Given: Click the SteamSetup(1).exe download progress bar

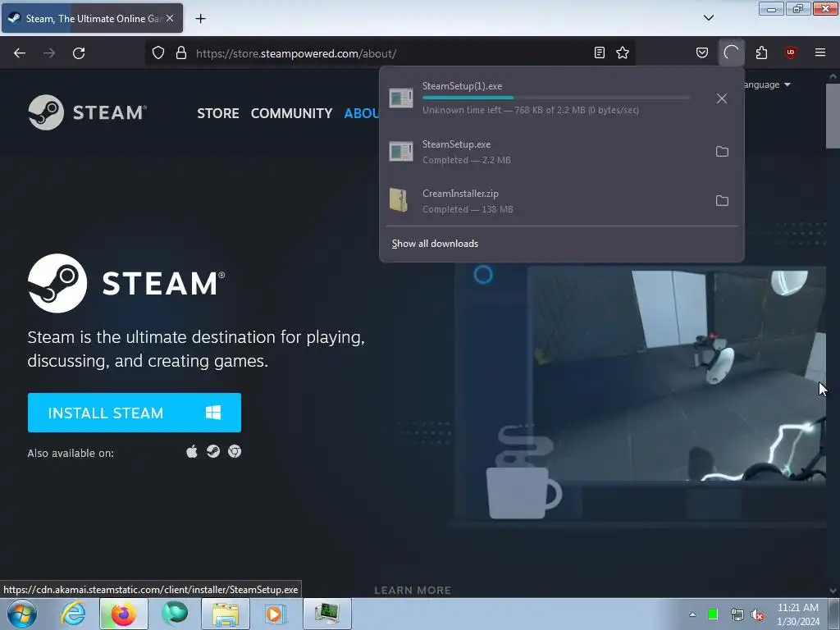Looking at the screenshot, I should pyautogui.click(x=556, y=98).
